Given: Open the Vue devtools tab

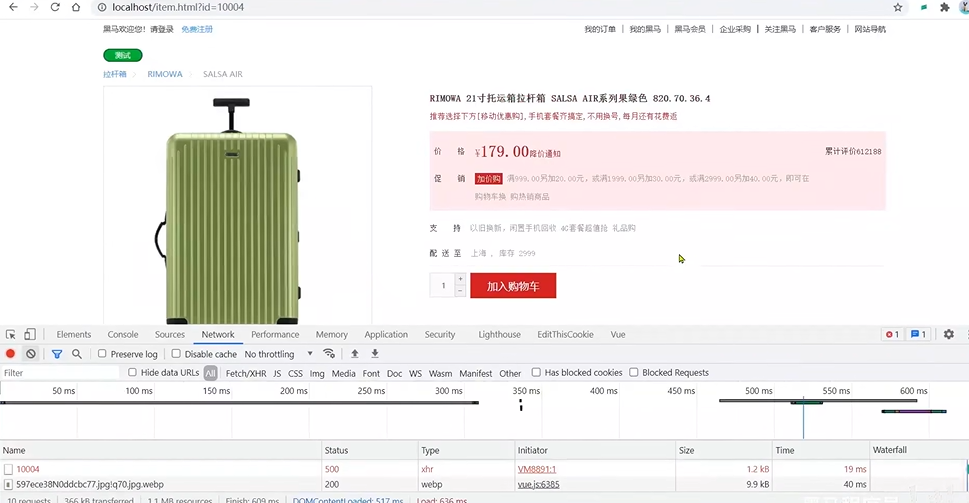Looking at the screenshot, I should [x=618, y=334].
